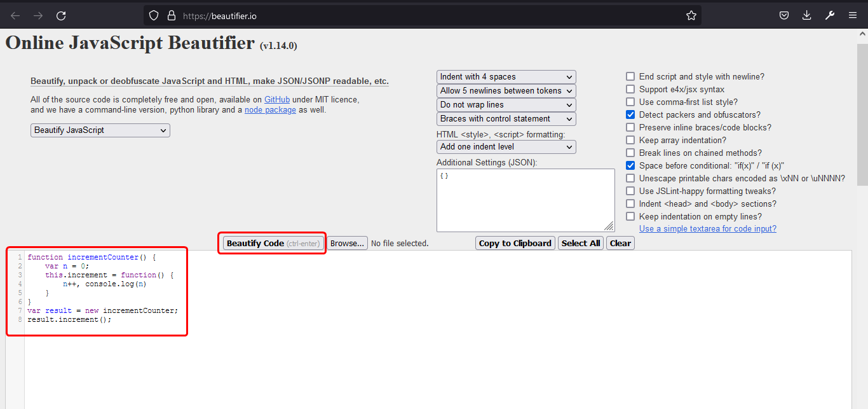Enable Preserve inline braces/code blocks
This screenshot has width=868, height=409.
point(630,127)
